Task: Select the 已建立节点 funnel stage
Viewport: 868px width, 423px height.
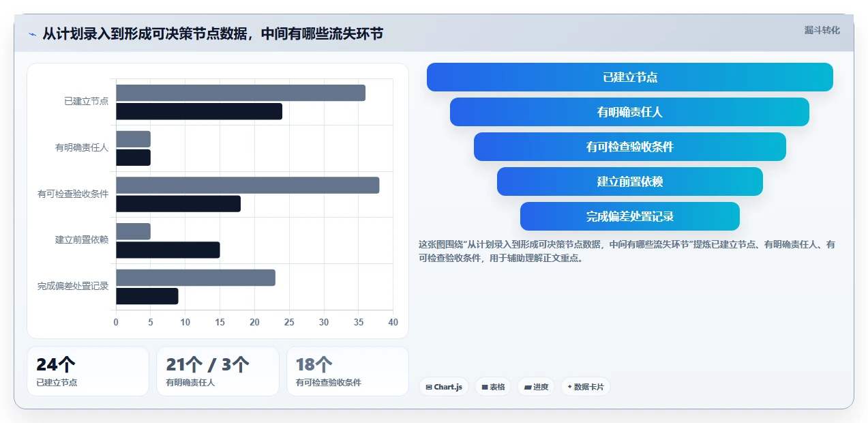Action: click(630, 77)
